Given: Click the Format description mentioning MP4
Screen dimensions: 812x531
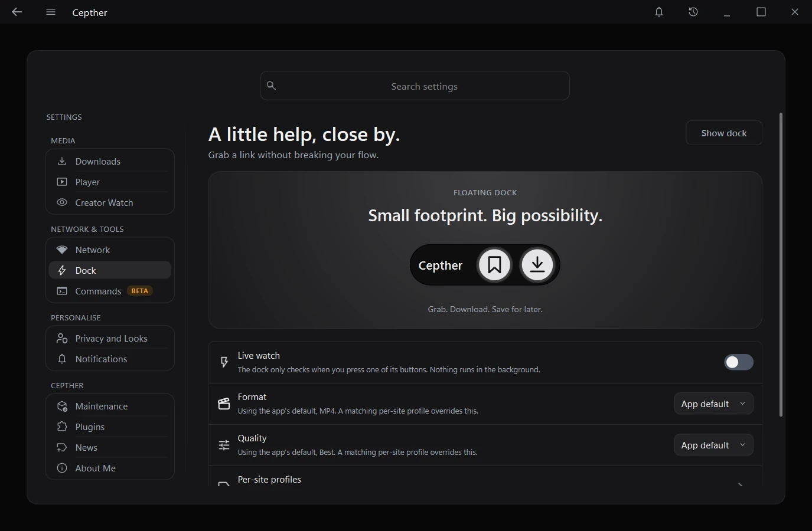Looking at the screenshot, I should coord(358,411).
